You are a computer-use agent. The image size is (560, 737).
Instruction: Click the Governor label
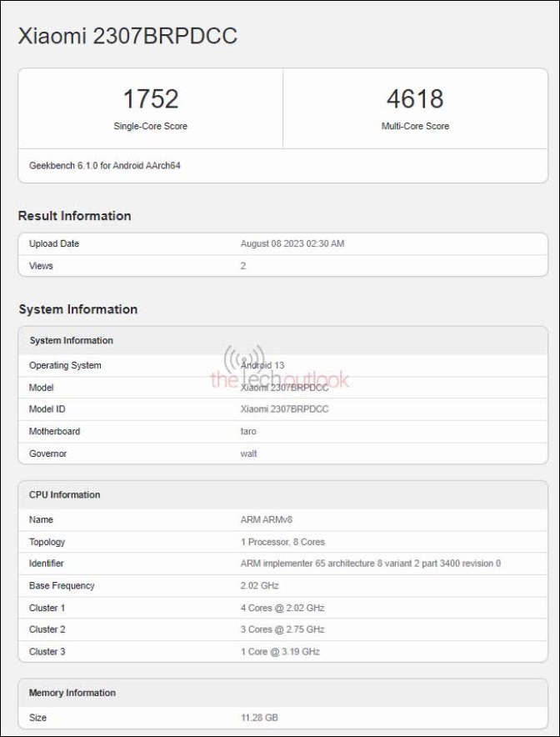pos(48,454)
